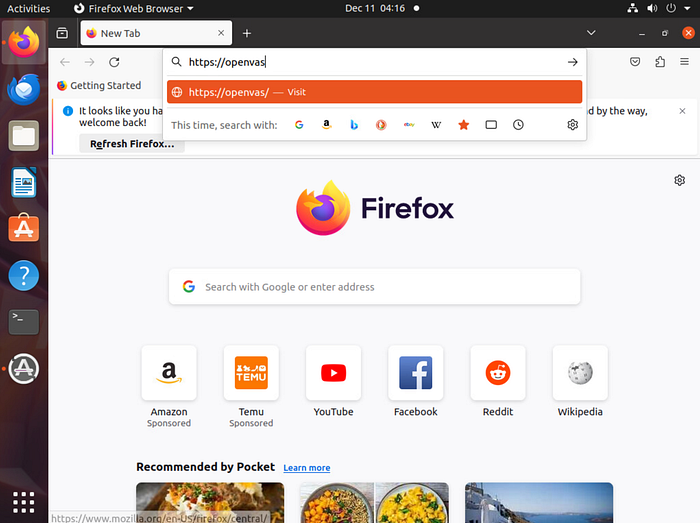Open the Activities overview
This screenshot has height=523, width=700.
click(29, 8)
